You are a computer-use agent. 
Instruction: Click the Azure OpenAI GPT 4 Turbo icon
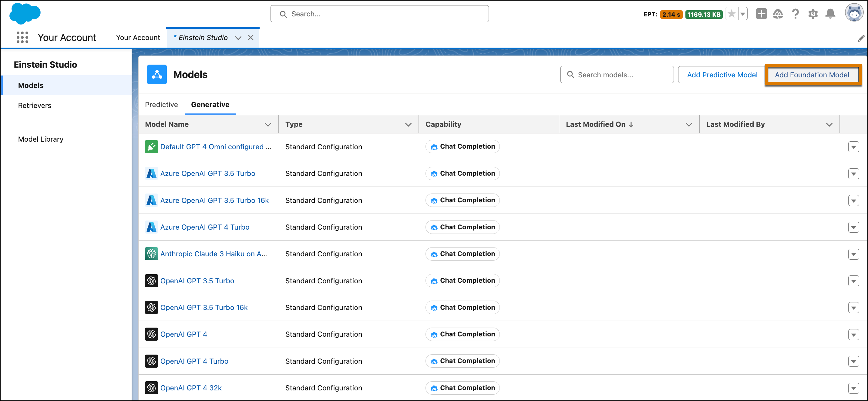tap(151, 227)
